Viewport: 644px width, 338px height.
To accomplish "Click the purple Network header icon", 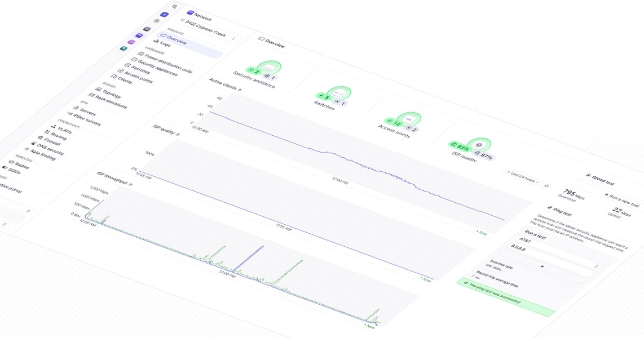I will point(189,13).
